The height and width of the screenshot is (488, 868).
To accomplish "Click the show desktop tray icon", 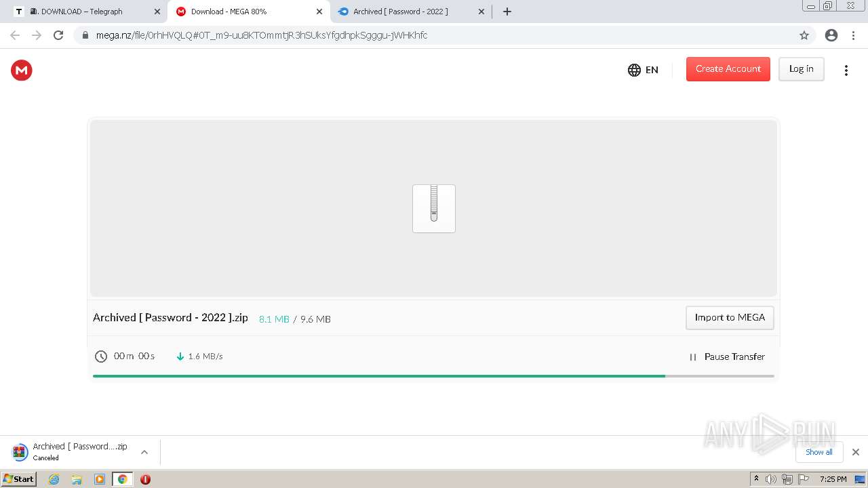I will coord(860,479).
